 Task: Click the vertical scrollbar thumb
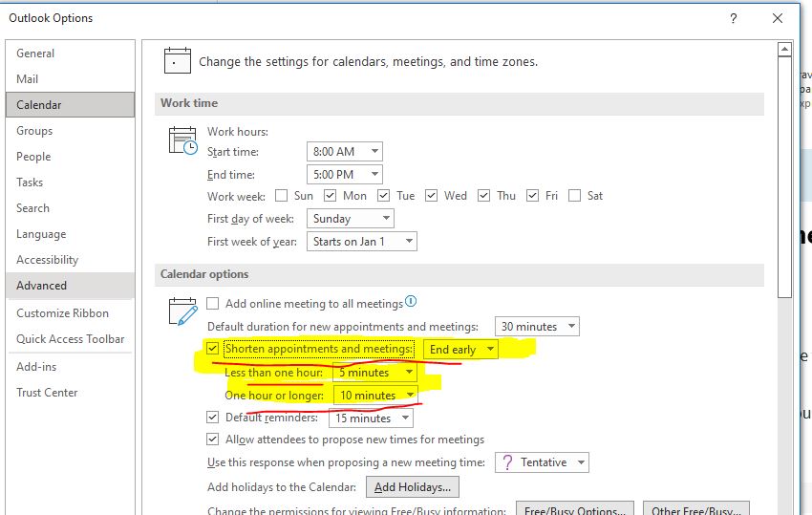pos(784,177)
